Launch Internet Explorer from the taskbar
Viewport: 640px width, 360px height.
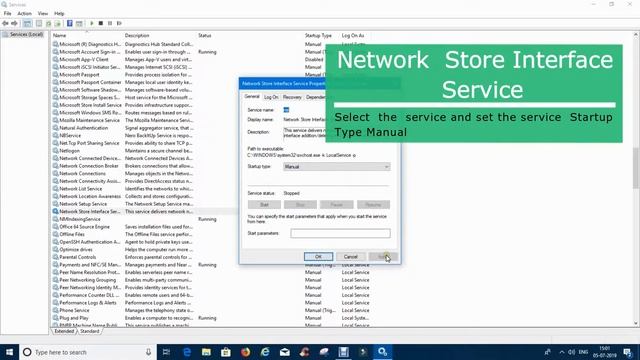(265, 352)
